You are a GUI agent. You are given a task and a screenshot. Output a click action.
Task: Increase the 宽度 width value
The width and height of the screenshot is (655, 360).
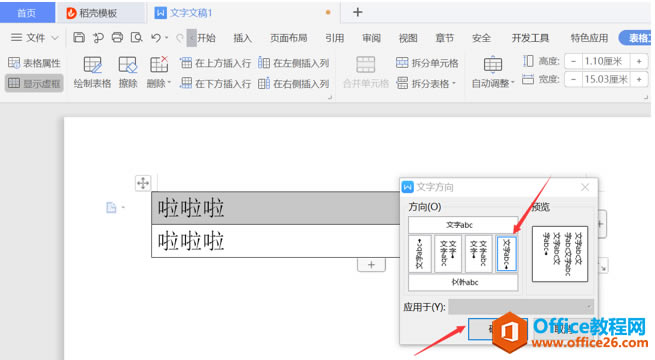(639, 79)
